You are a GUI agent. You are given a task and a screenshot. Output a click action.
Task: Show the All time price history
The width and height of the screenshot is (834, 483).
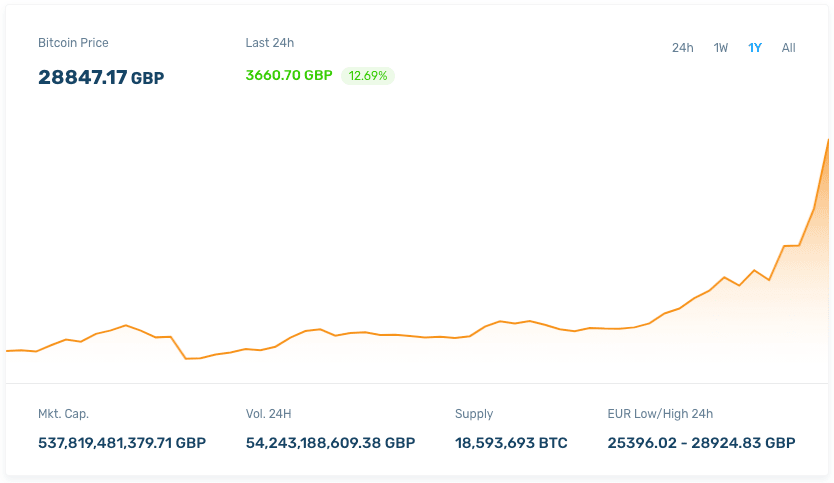click(789, 48)
